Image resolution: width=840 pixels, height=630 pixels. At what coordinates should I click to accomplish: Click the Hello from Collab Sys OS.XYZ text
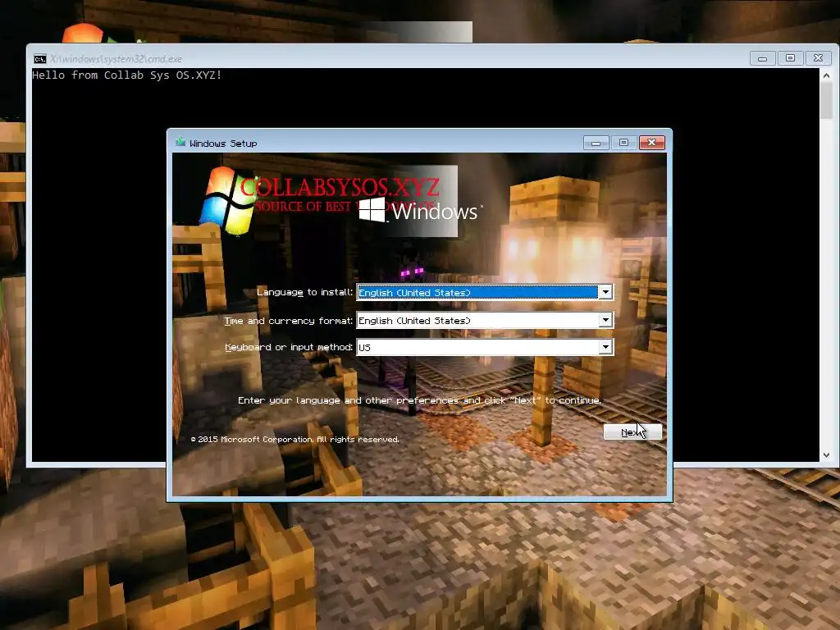126,75
